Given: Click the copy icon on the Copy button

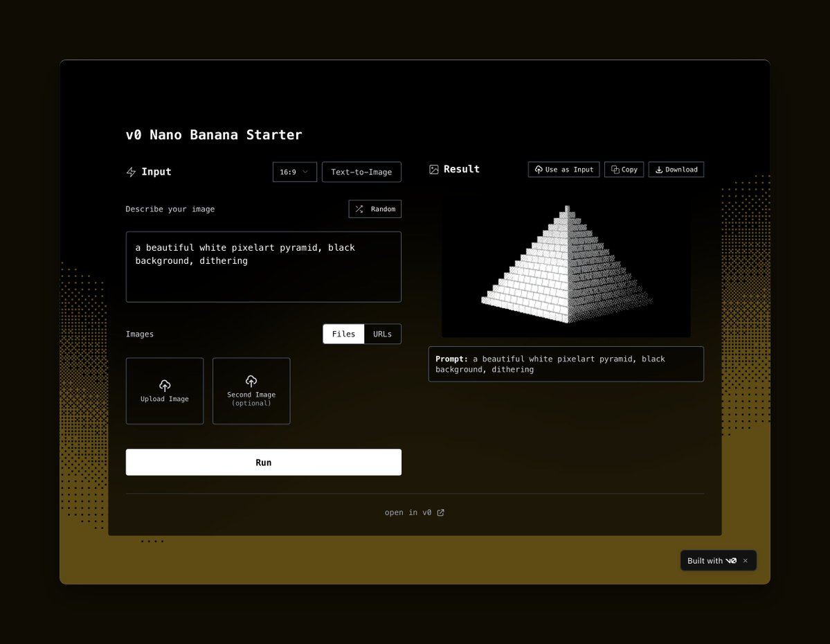Looking at the screenshot, I should [x=613, y=169].
